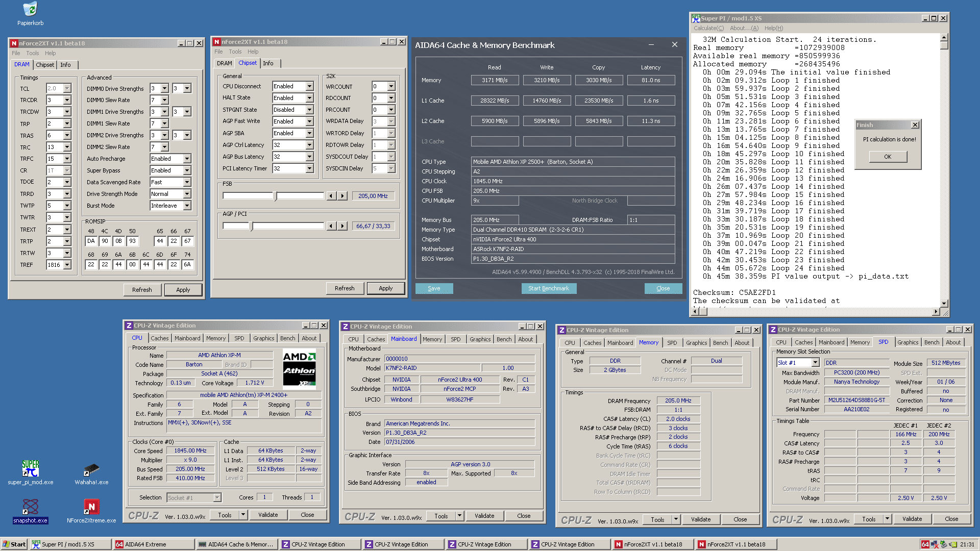Viewport: 980px width, 551px height.
Task: Select NForce2Xtreme.exe desktop icon
Action: coord(91,511)
